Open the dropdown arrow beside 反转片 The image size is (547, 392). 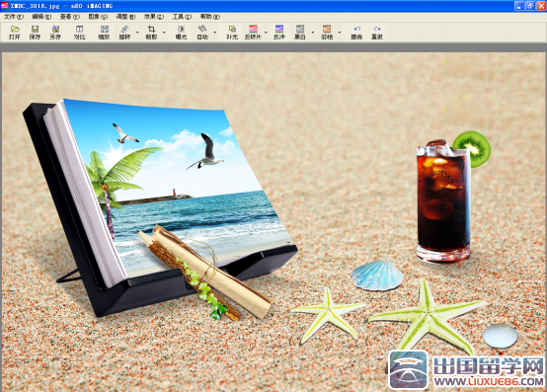pos(266,32)
